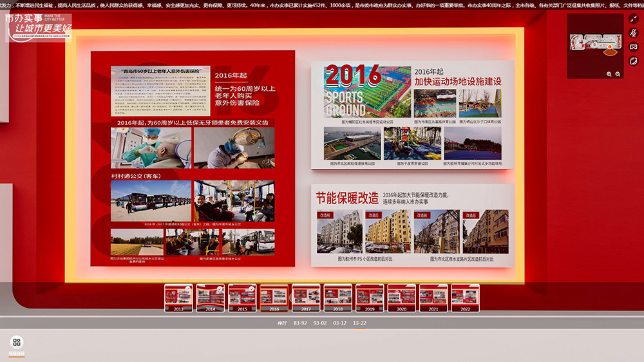Zoom out on the minimap
The height and width of the screenshot is (362, 644).
pos(618,74)
